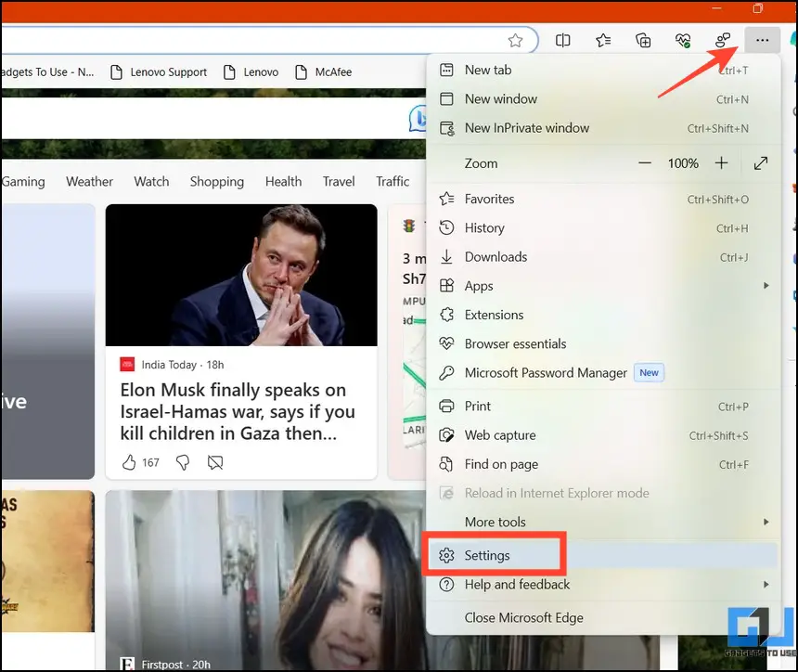Restore down the browser window
Viewport: 798px width, 672px height.
(x=758, y=8)
